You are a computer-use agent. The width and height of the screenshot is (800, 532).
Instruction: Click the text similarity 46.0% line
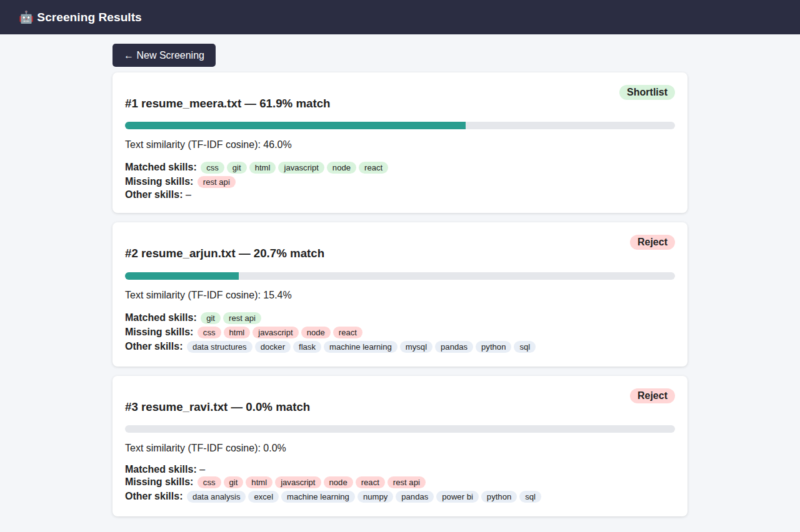point(208,145)
